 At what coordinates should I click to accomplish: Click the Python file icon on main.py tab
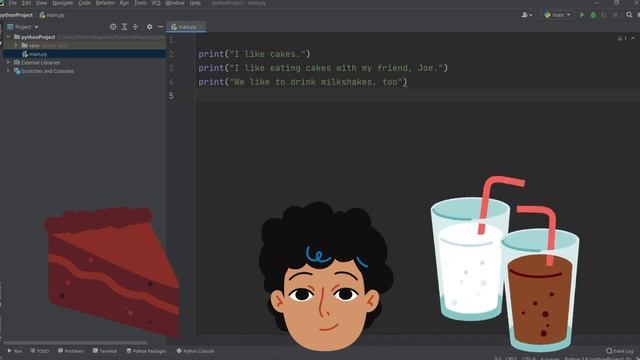[x=174, y=27]
